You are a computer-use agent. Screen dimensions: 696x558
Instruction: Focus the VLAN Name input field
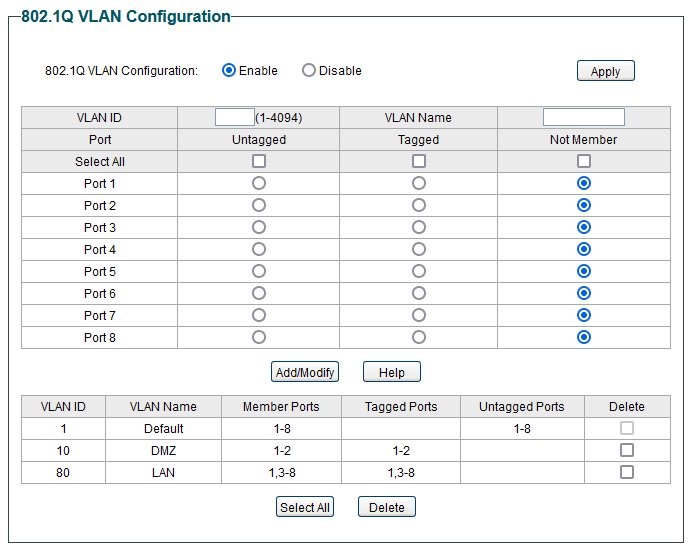pos(584,117)
